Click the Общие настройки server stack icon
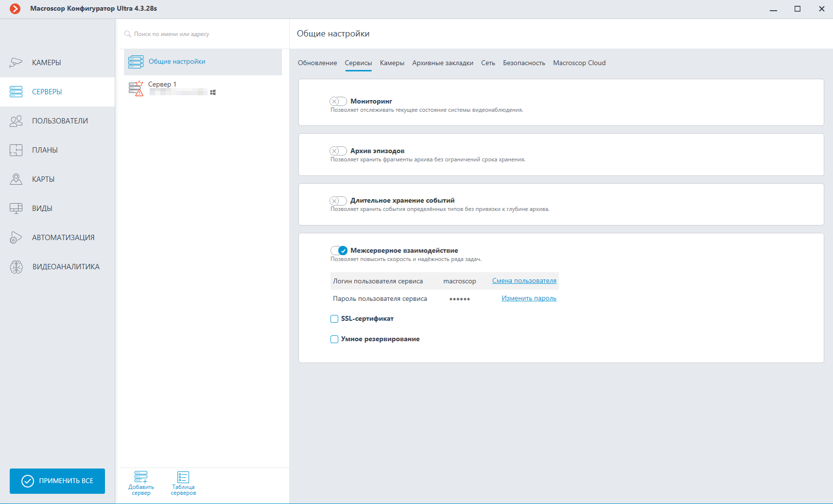This screenshot has height=504, width=833. tap(136, 62)
